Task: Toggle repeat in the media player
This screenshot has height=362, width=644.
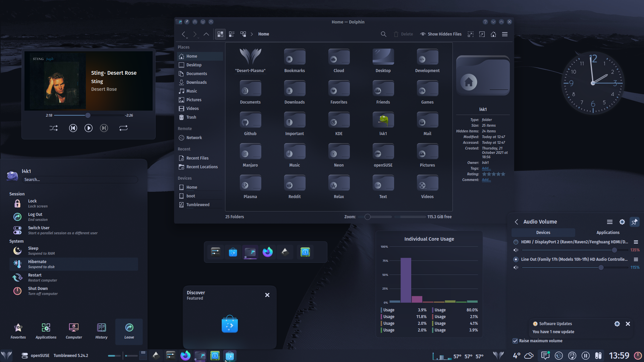Action: coord(123,128)
